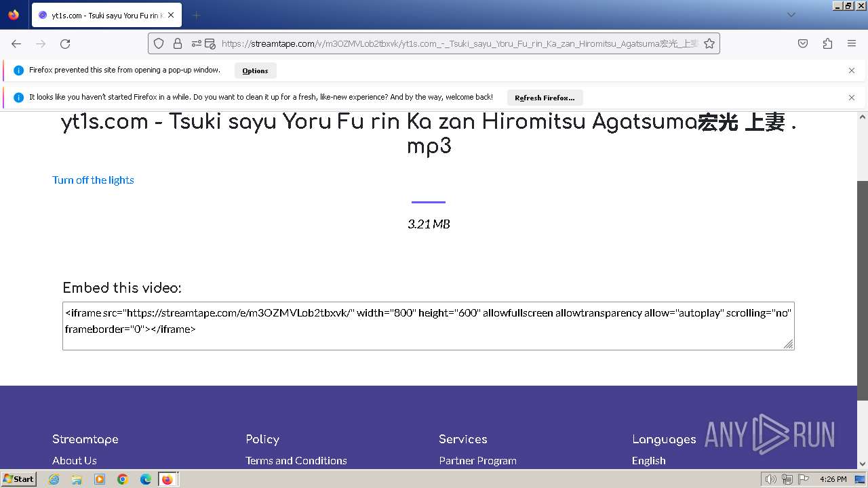This screenshot has height=488, width=868.
Task: Go back to the previous page
Action: coord(16,43)
